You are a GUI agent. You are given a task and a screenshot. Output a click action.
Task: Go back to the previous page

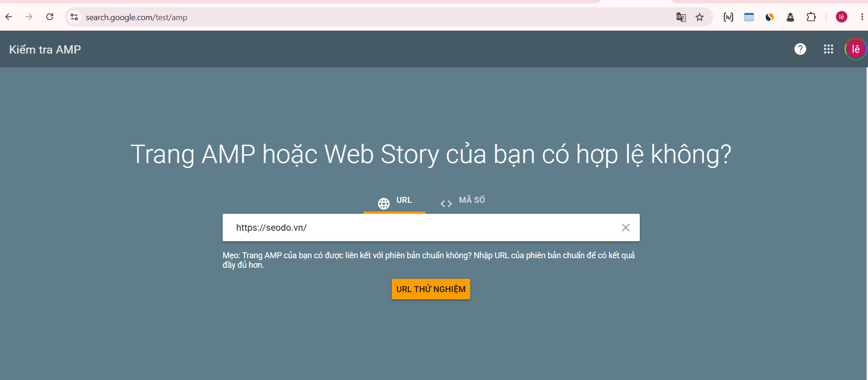[x=9, y=17]
